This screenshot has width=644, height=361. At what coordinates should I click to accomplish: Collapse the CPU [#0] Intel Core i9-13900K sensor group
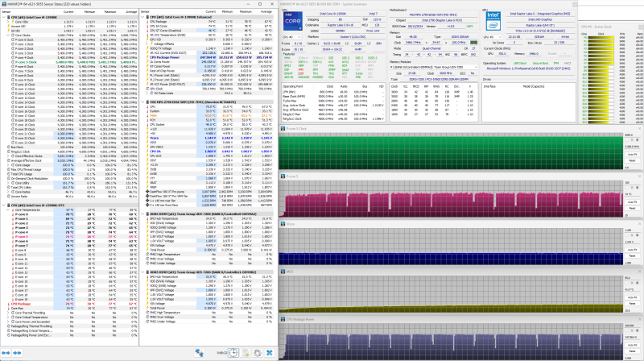[4, 17]
